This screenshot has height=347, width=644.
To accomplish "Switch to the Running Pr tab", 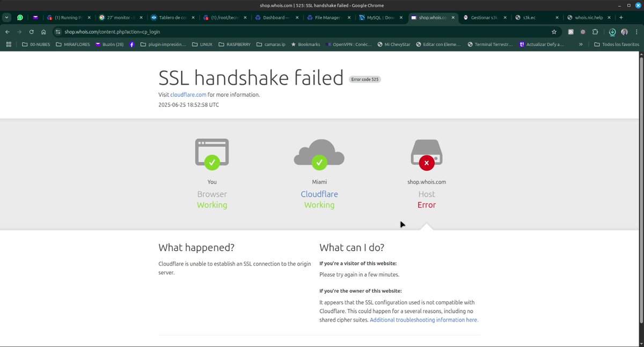I will click(x=69, y=17).
